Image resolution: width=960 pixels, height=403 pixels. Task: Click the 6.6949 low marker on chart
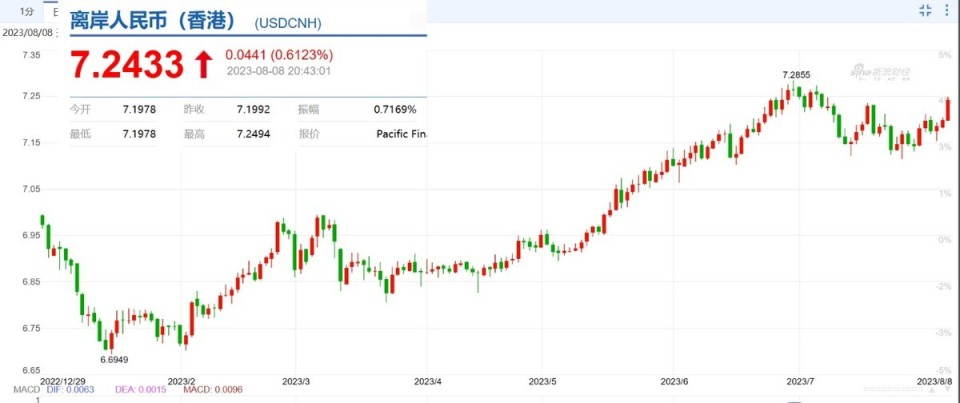coord(114,359)
